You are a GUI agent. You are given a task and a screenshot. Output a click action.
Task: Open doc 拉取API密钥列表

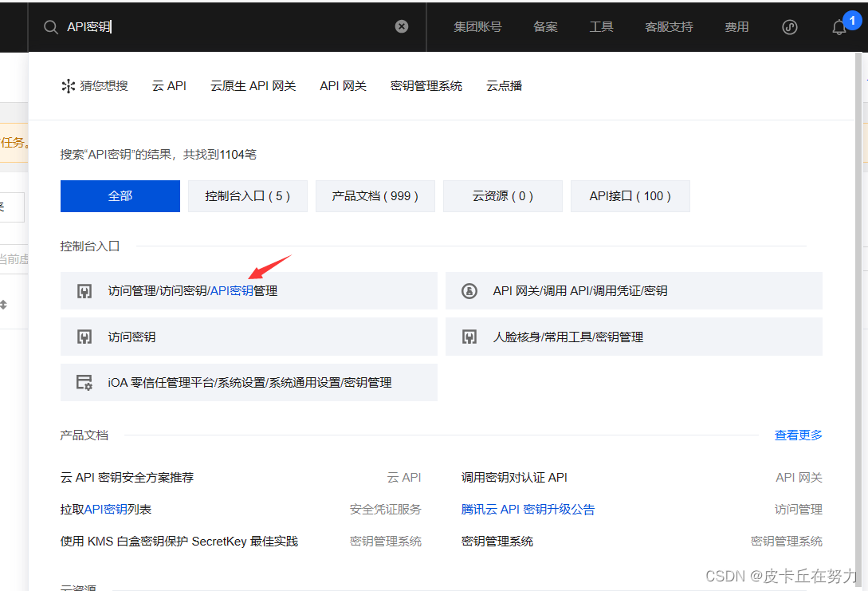click(x=106, y=510)
